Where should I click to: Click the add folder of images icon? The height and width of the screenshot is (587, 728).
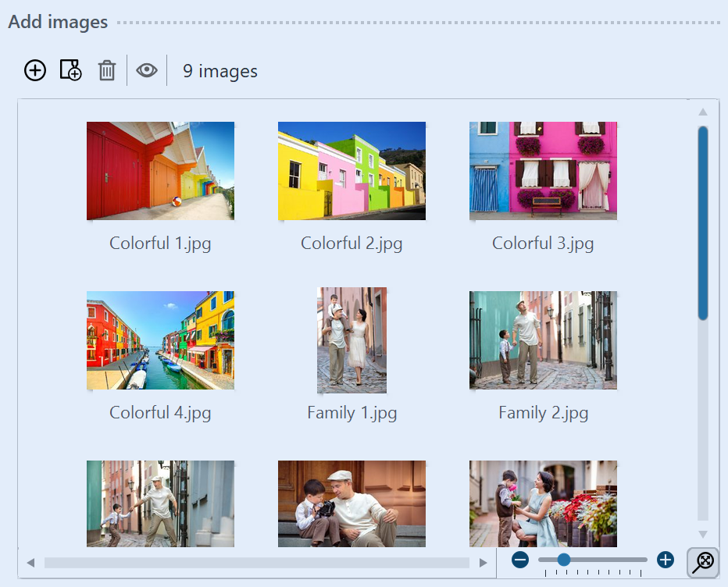coord(71,71)
